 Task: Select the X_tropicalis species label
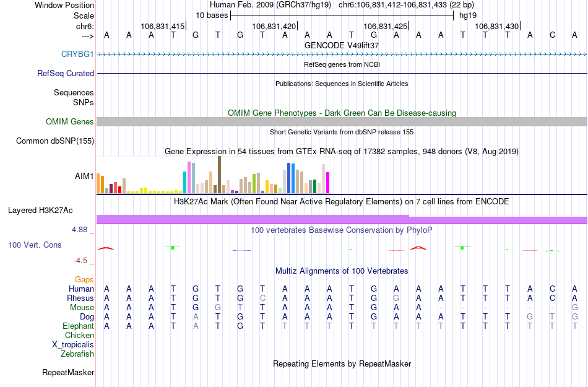coord(73,345)
